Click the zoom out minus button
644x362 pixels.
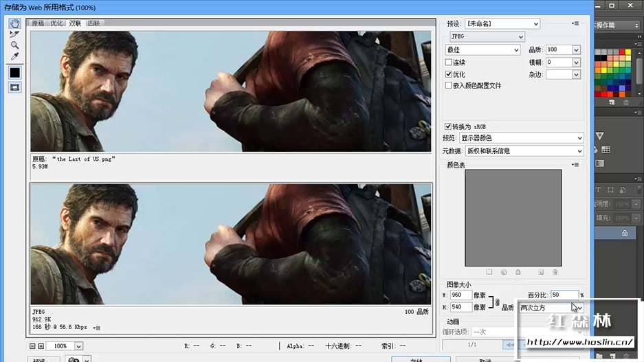(x=32, y=346)
